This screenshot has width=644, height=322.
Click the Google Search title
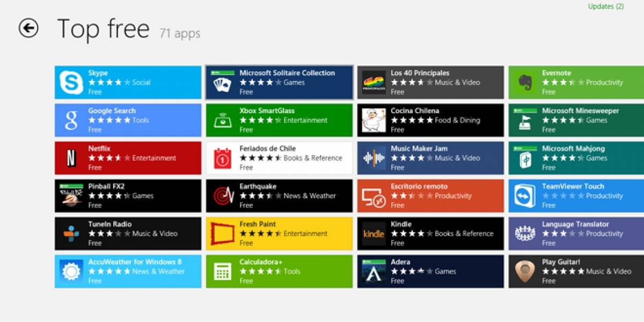[112, 111]
